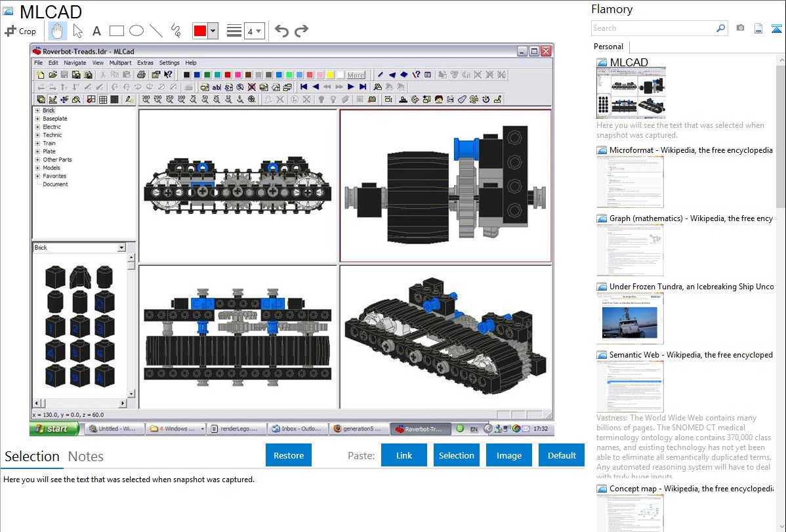Screen dimensions: 786x532
Task: Open the Graph (mathematics) Wikipedia snapshot title
Action: 692,218
